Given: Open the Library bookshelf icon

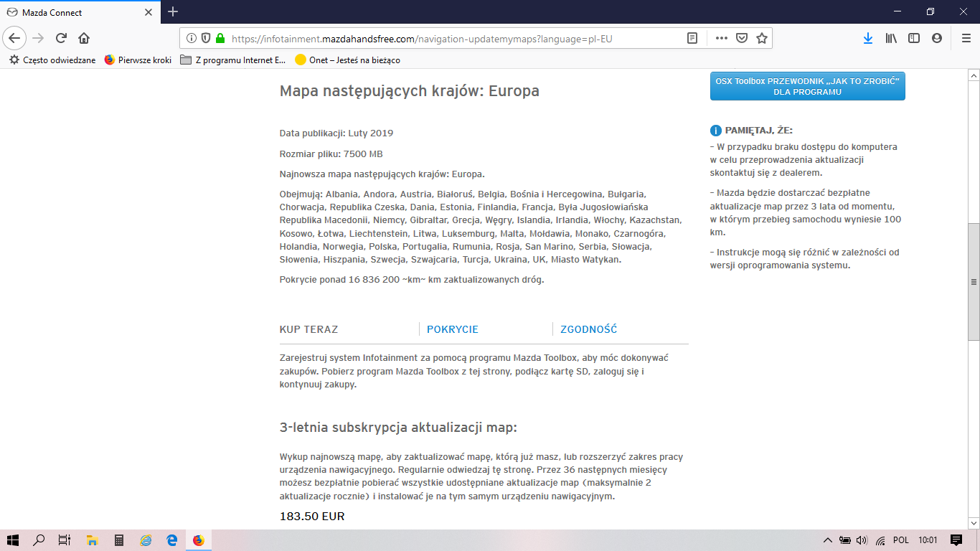Looking at the screenshot, I should [x=891, y=38].
